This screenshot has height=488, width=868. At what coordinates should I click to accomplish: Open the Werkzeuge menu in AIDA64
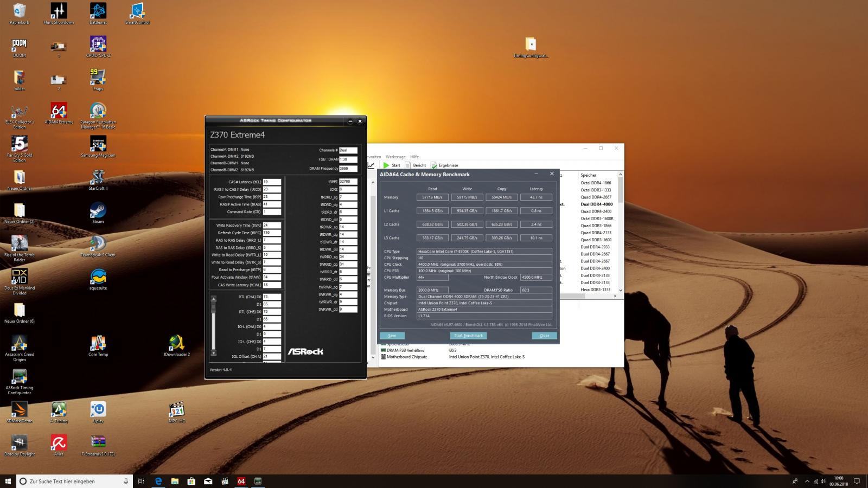coord(395,157)
